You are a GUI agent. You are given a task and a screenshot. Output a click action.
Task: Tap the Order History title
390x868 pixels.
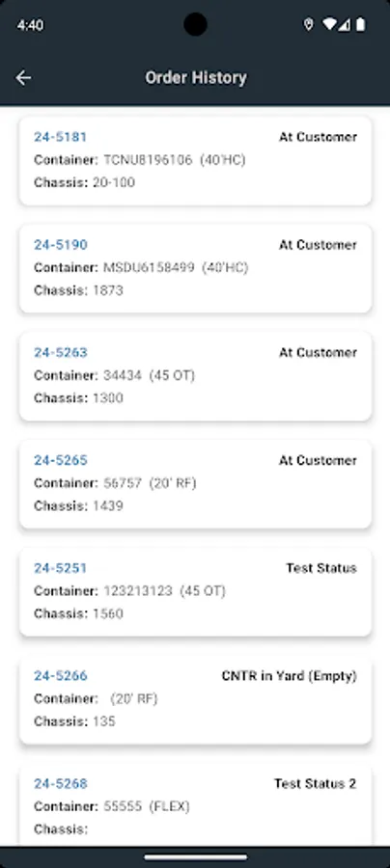point(196,77)
